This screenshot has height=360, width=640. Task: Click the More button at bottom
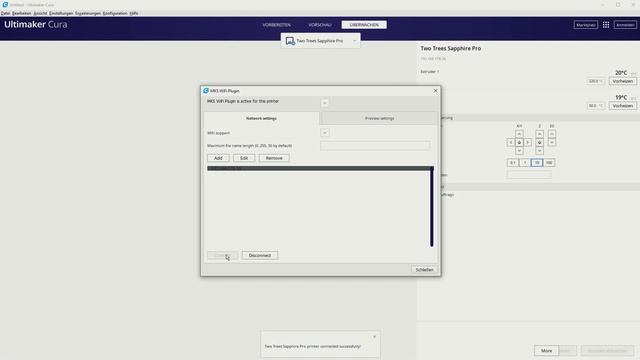pos(547,351)
